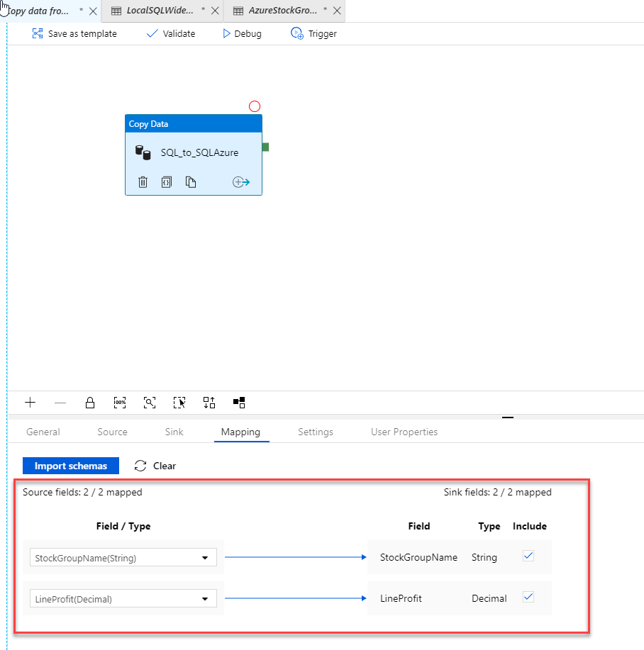Viewport: 644px width, 650px height.
Task: Open the Trigger menu
Action: [314, 33]
